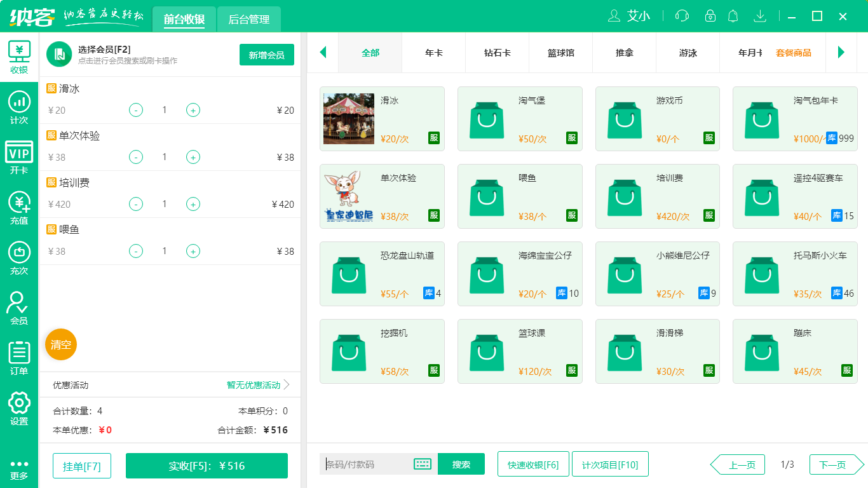868x488 pixels.
Task: Switch to the 后台管理 tab
Action: coord(248,20)
